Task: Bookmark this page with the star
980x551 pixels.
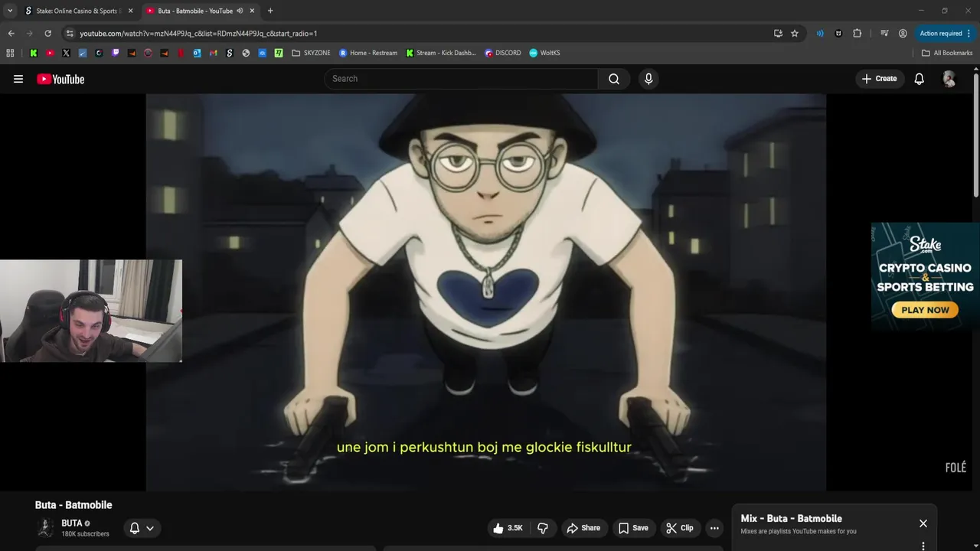Action: [x=795, y=33]
